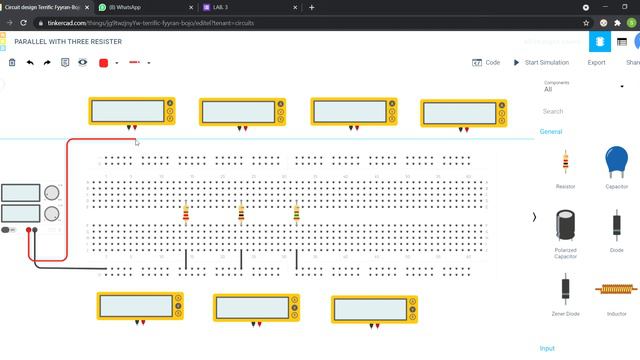Redo the last action

(47, 62)
